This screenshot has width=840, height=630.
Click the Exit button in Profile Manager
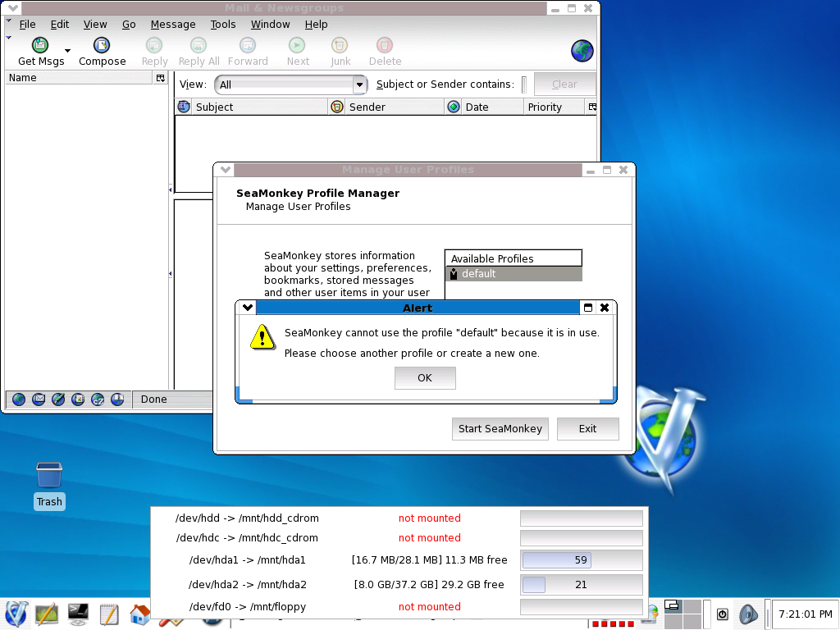coord(587,428)
